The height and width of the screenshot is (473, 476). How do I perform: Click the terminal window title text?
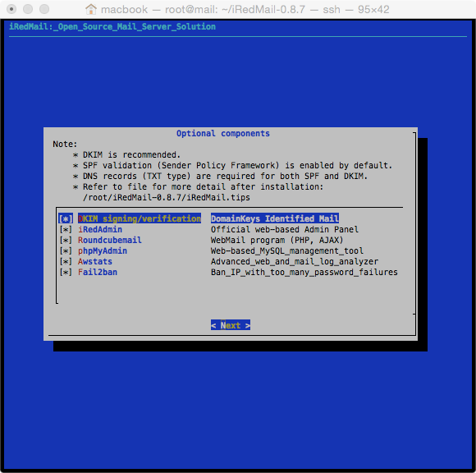tap(245, 9)
